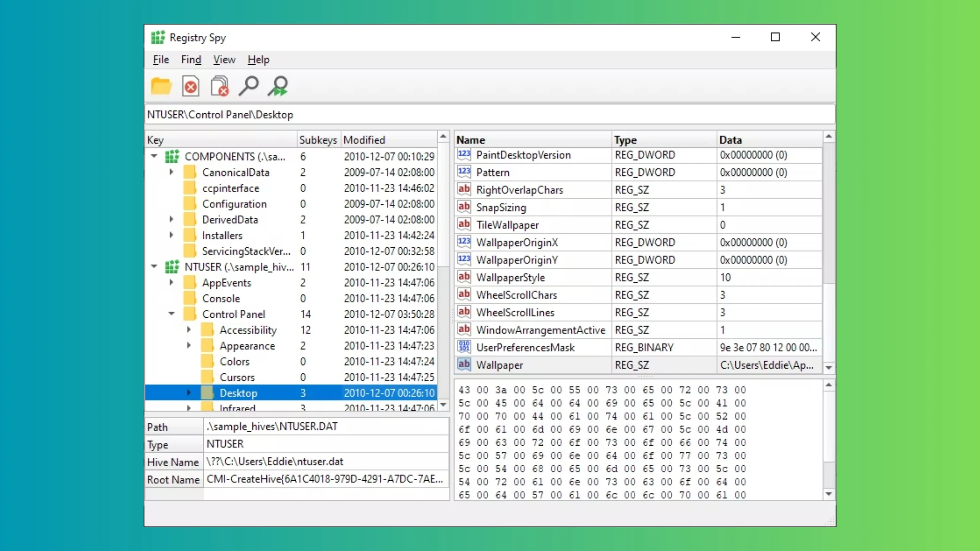Image resolution: width=980 pixels, height=551 pixels.
Task: Sort by the Key column header
Action: point(220,140)
